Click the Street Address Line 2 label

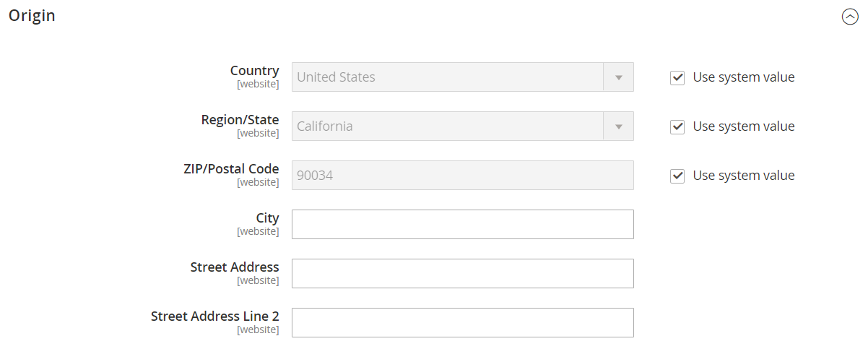tap(215, 316)
